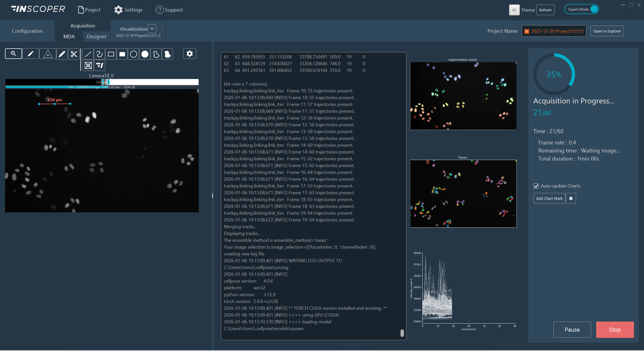
Task: Select the straight line drawing tool
Action: click(x=88, y=54)
